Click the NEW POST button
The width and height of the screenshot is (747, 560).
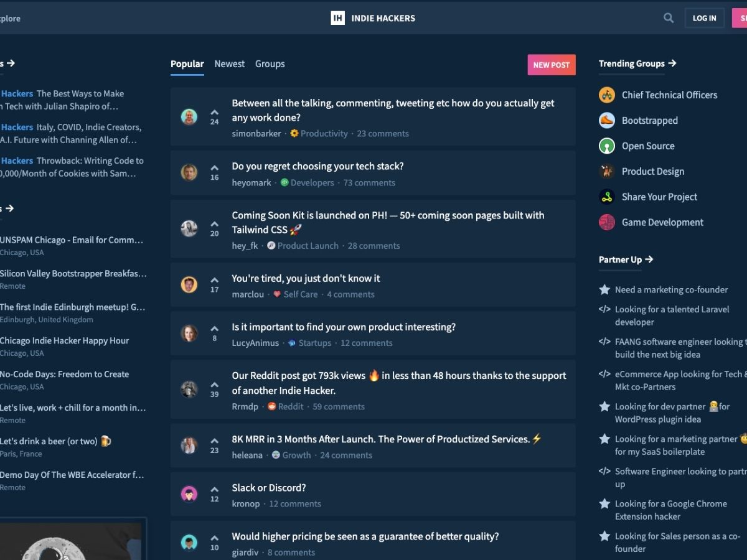(x=552, y=65)
